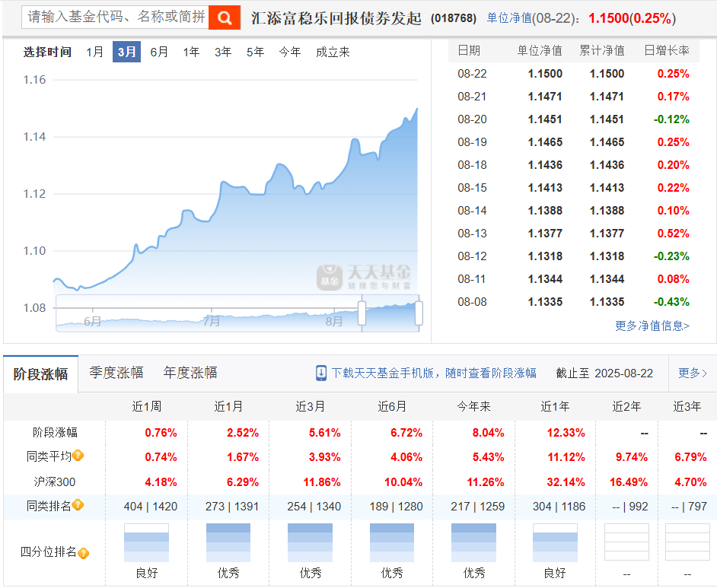Click the 日增长率 column header
This screenshot has width=717, height=588.
point(667,50)
